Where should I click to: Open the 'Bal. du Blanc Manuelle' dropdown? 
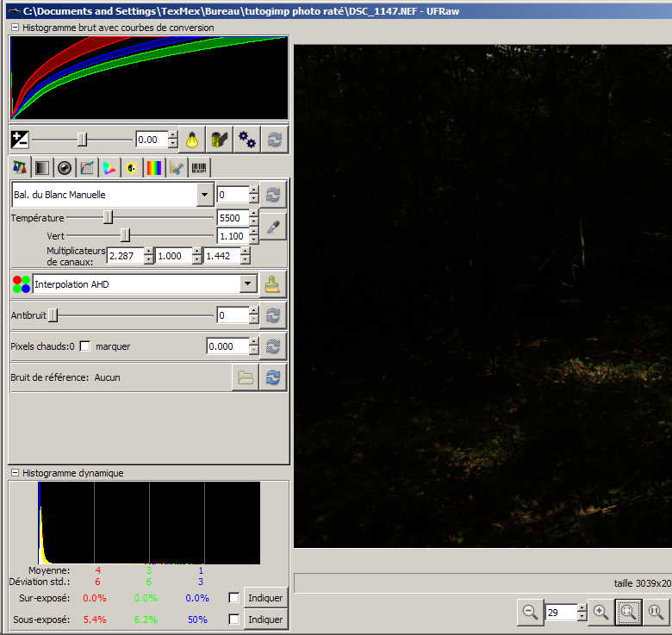click(x=204, y=195)
